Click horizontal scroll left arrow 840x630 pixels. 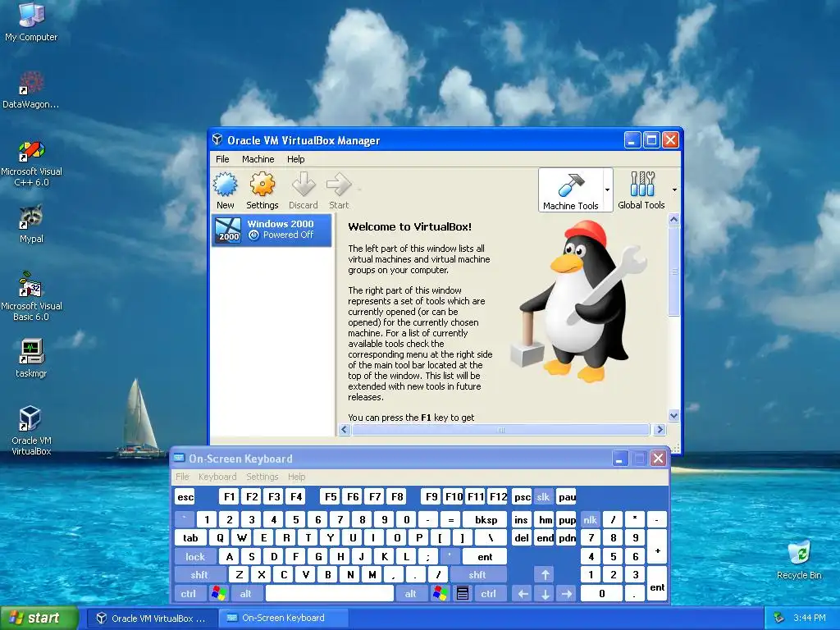point(345,430)
